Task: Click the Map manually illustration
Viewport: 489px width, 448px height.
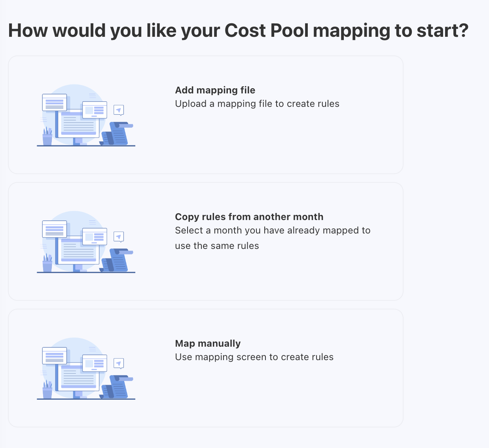Action: click(x=86, y=368)
